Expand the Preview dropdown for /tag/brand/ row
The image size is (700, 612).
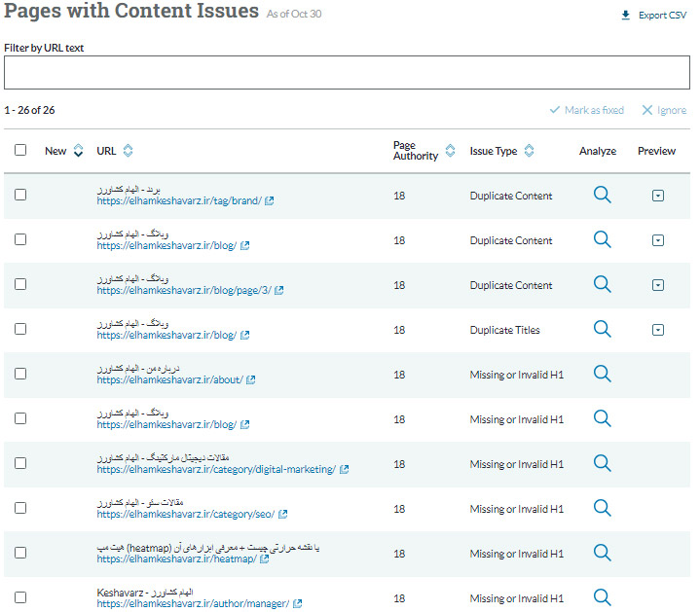pos(657,196)
